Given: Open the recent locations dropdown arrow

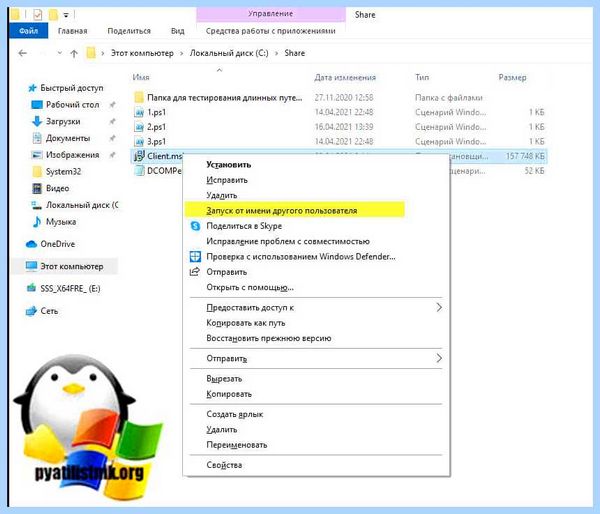Looking at the screenshot, I should [59, 53].
